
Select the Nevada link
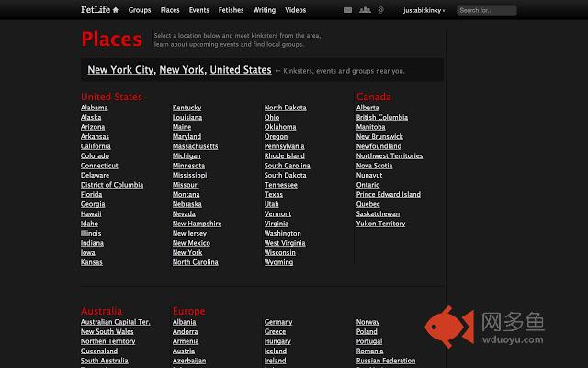[x=184, y=214]
